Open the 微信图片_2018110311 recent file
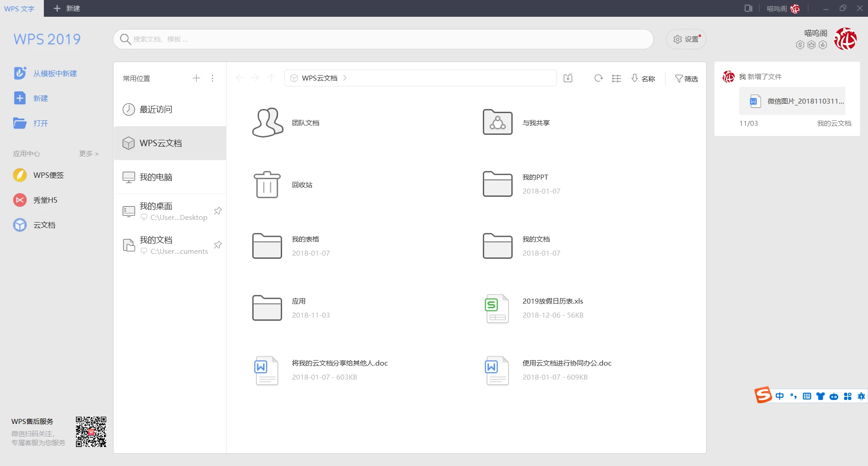Screen dimensions: 868x466 (792, 101)
